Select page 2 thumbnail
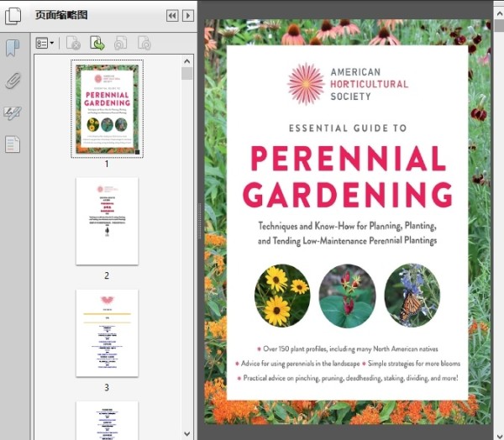This screenshot has height=440, width=504. (107, 221)
